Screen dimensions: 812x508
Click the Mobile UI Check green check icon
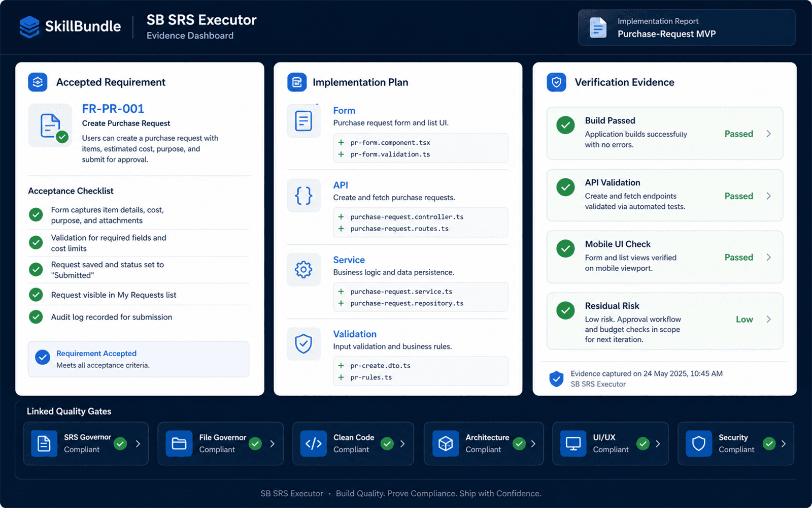pos(565,248)
